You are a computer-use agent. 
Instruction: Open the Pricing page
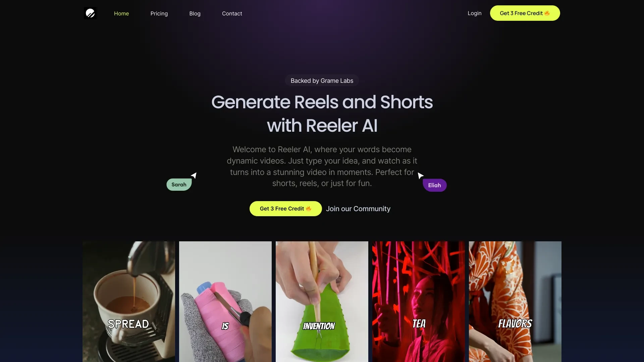[x=159, y=13]
